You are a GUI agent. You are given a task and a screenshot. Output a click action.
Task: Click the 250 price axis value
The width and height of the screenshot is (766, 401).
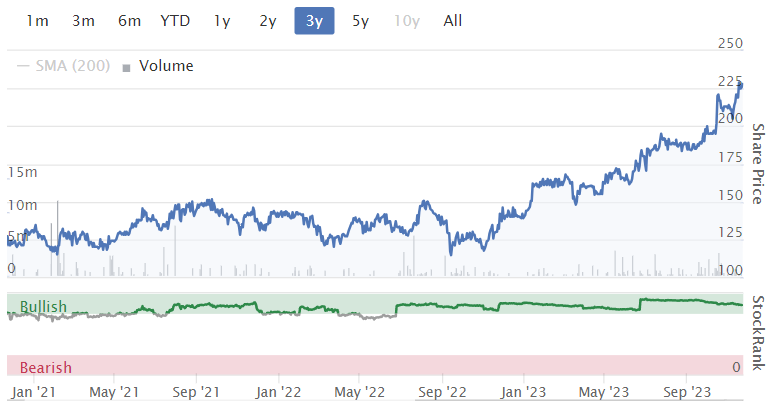[x=730, y=43]
